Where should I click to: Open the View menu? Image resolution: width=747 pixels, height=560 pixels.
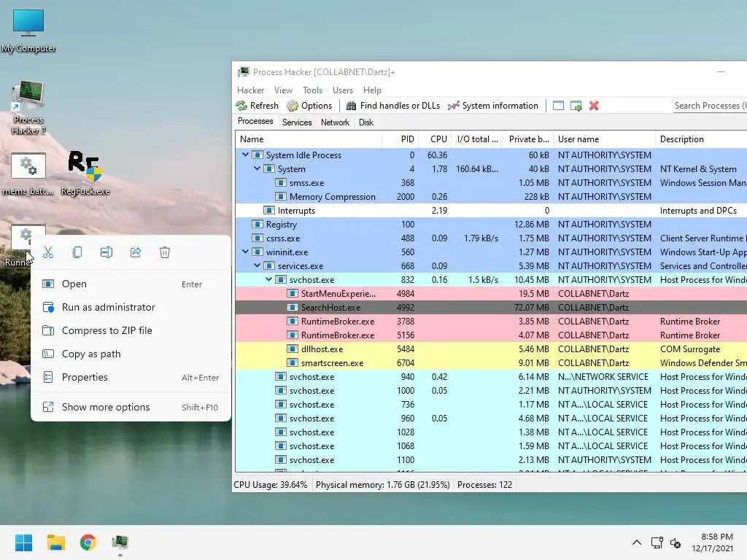[x=283, y=90]
